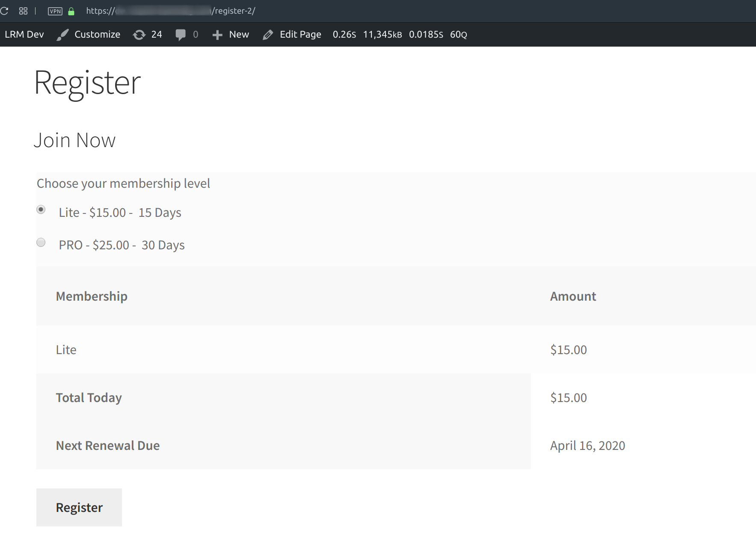756x541 pixels.
Task: Click the Register submit button
Action: [x=79, y=507]
